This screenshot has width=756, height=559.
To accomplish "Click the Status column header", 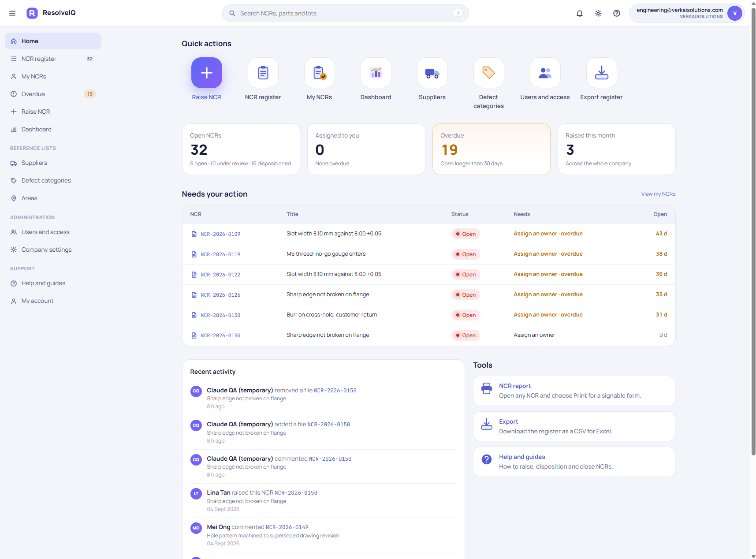I will [x=460, y=214].
